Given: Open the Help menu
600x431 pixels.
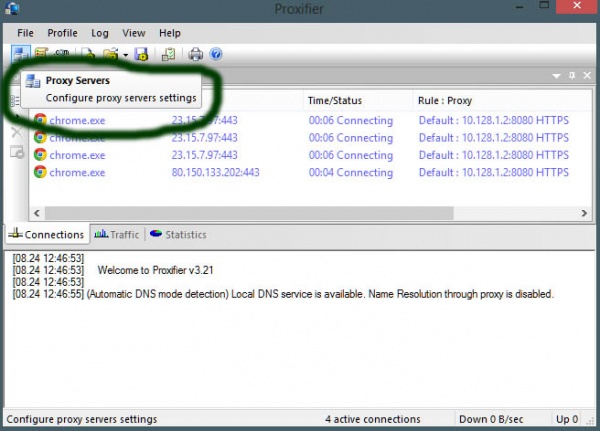Looking at the screenshot, I should pos(170,33).
